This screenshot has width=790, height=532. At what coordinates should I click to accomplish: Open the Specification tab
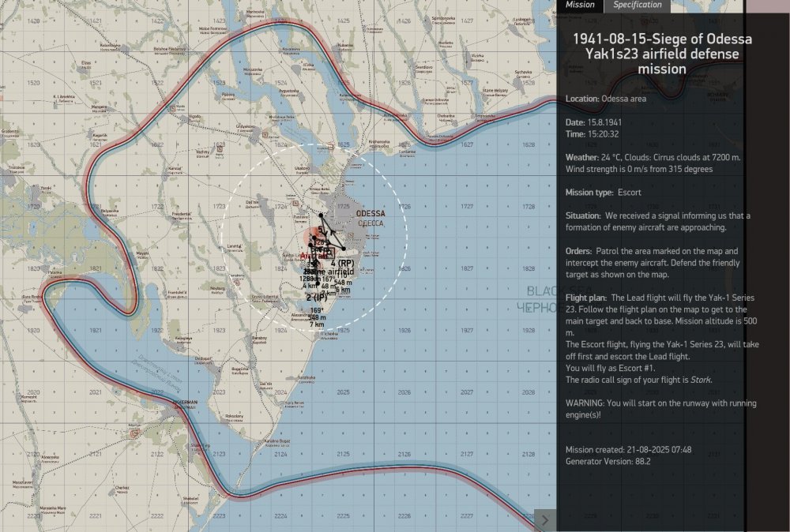tap(638, 6)
